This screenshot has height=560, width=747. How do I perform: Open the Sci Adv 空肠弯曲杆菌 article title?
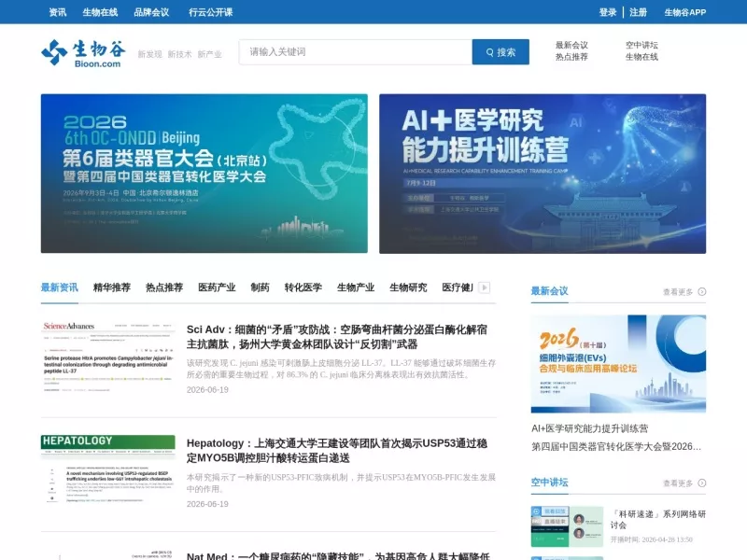[337, 337]
